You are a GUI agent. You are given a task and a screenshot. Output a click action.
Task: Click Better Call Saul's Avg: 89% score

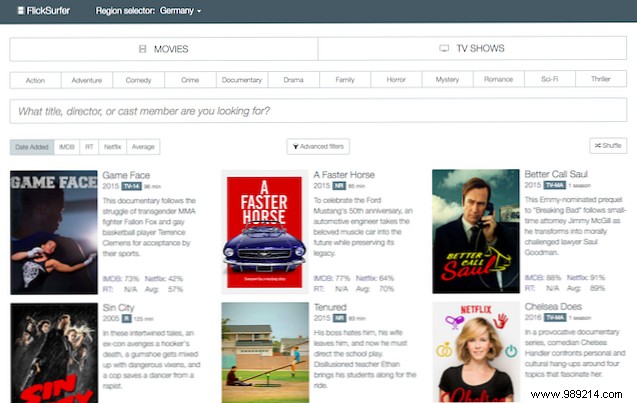586,288
